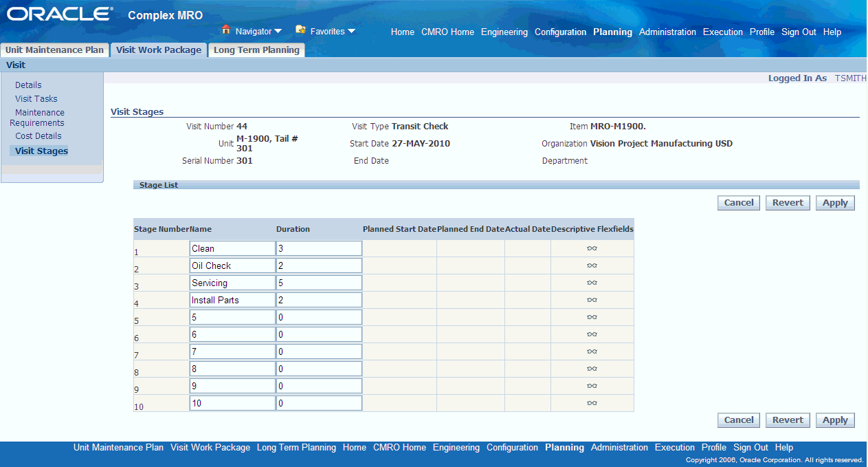Image resolution: width=868 pixels, height=467 pixels.
Task: Click the top Revert button
Action: (x=788, y=203)
